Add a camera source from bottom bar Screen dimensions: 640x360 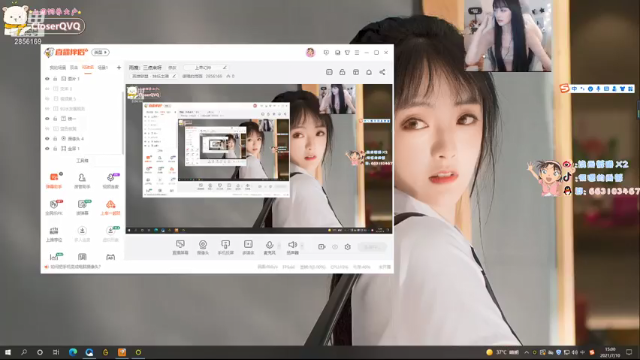[203, 247]
